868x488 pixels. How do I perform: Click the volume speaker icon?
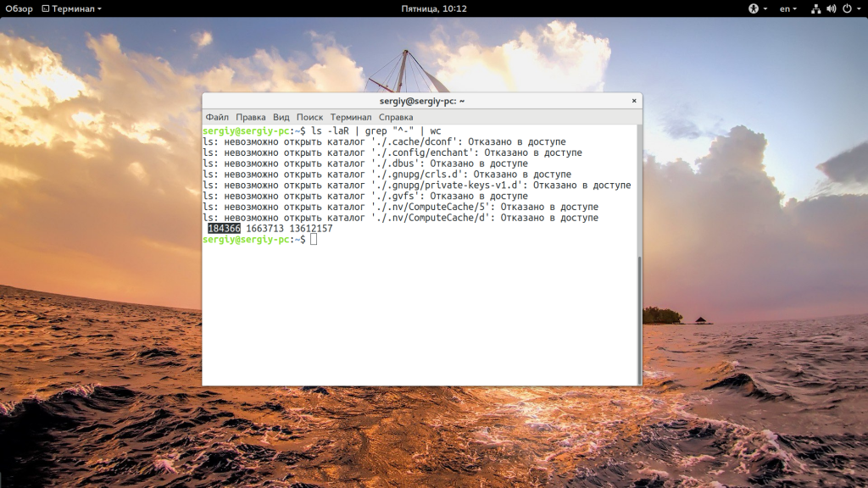click(x=831, y=8)
